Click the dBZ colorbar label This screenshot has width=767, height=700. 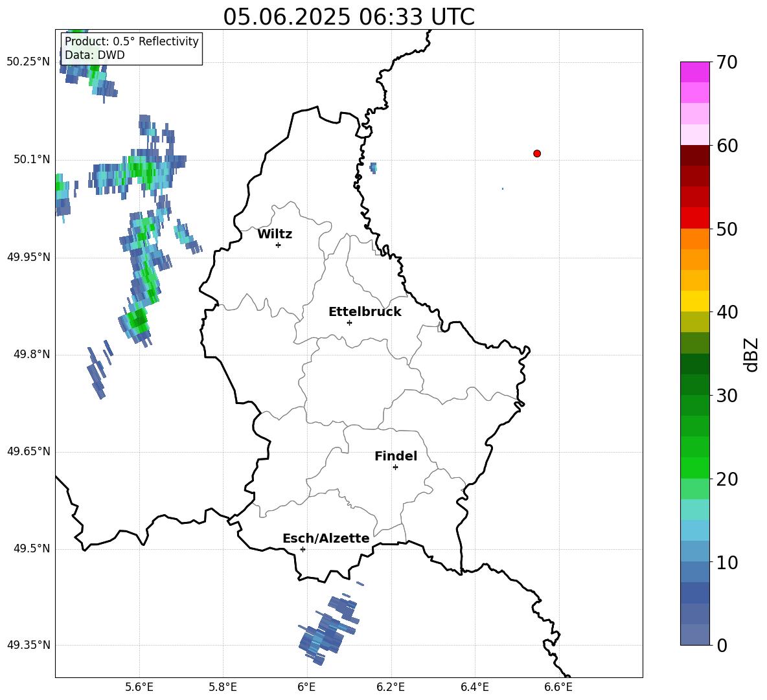coord(751,354)
